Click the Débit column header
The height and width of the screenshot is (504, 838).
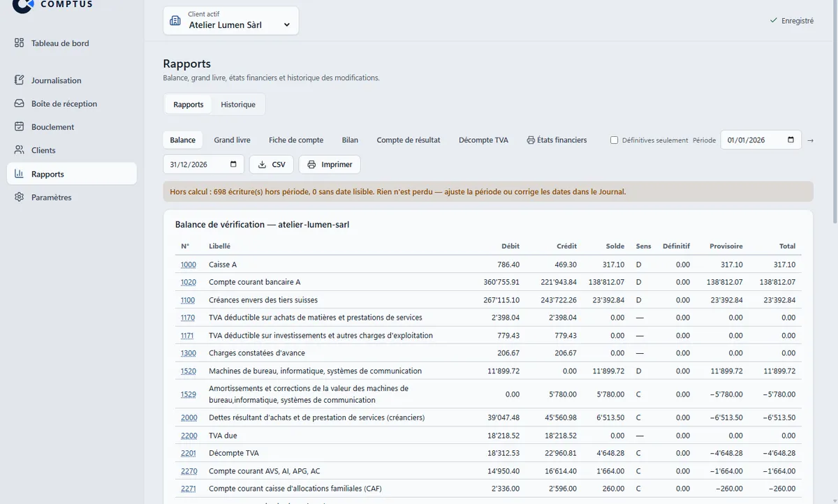(x=510, y=246)
